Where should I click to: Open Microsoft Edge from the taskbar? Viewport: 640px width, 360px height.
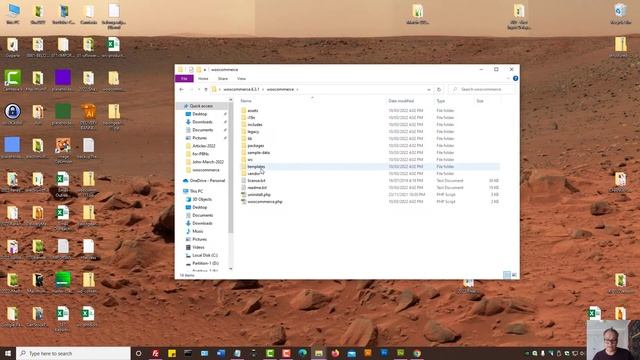pos(302,353)
